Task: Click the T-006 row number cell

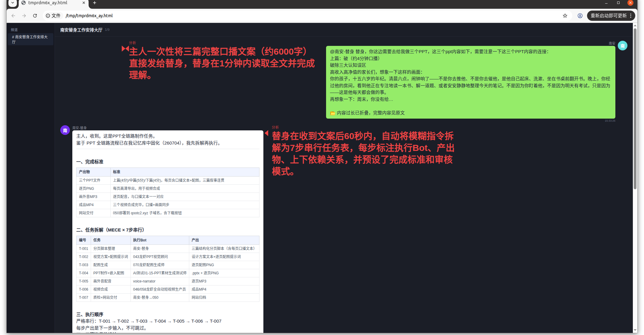Action: click(84, 289)
